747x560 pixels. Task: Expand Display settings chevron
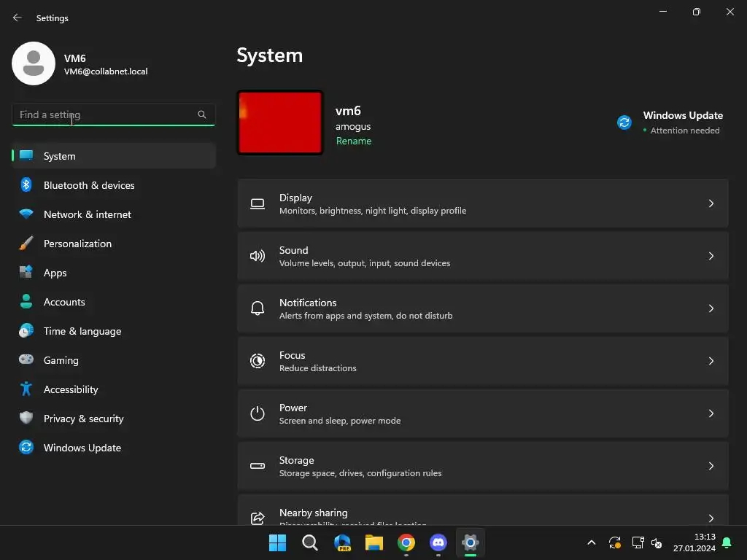coord(711,203)
